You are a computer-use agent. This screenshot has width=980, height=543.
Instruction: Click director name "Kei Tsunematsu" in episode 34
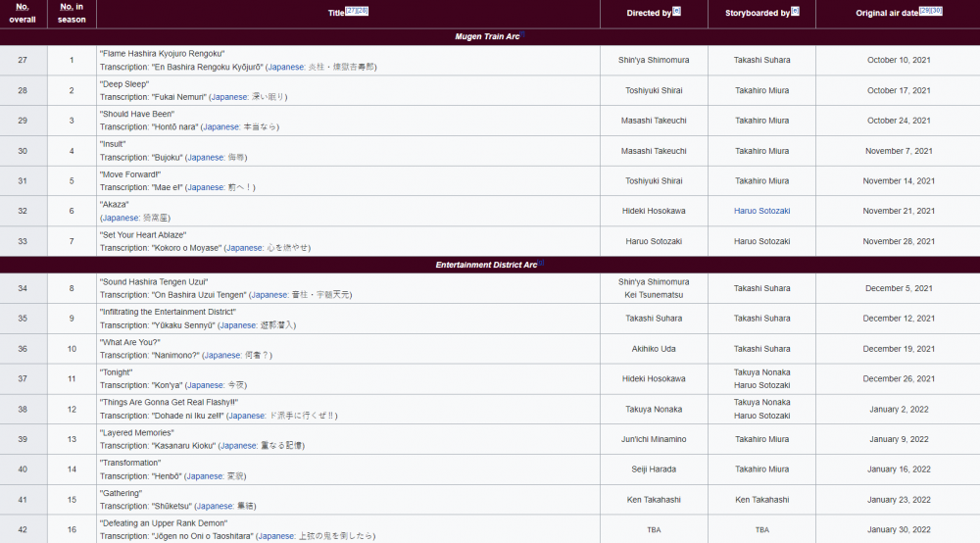[654, 295]
